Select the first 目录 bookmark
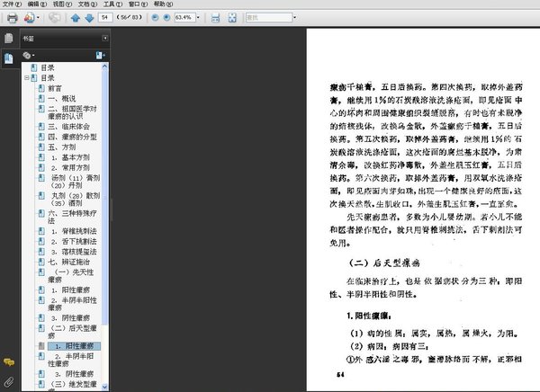 pos(48,67)
